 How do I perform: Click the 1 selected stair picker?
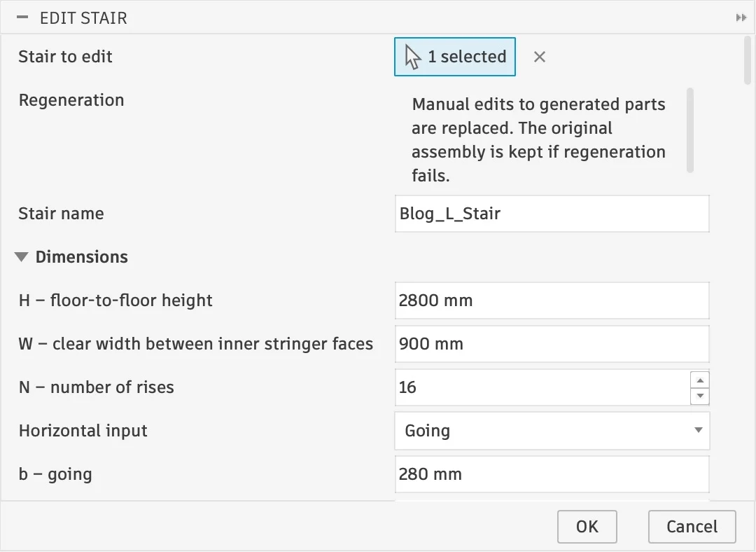pyautogui.click(x=455, y=57)
